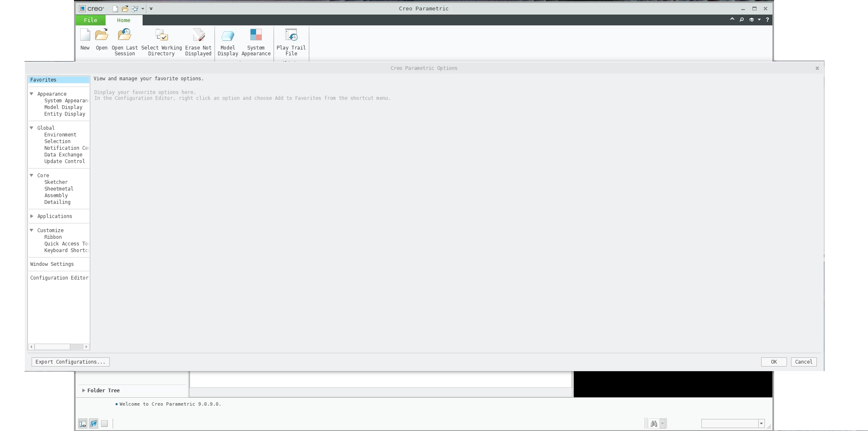The width and height of the screenshot is (868, 431).
Task: Open Last Session from the ribbon
Action: pyautogui.click(x=125, y=42)
